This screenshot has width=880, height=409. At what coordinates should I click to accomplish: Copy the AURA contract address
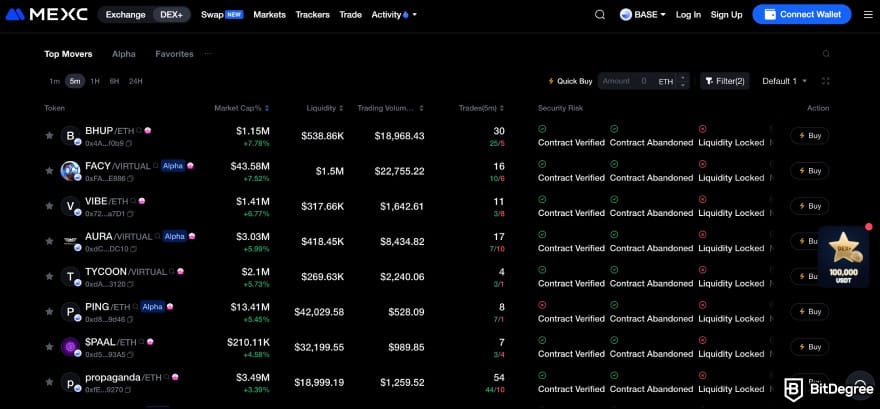pos(134,249)
